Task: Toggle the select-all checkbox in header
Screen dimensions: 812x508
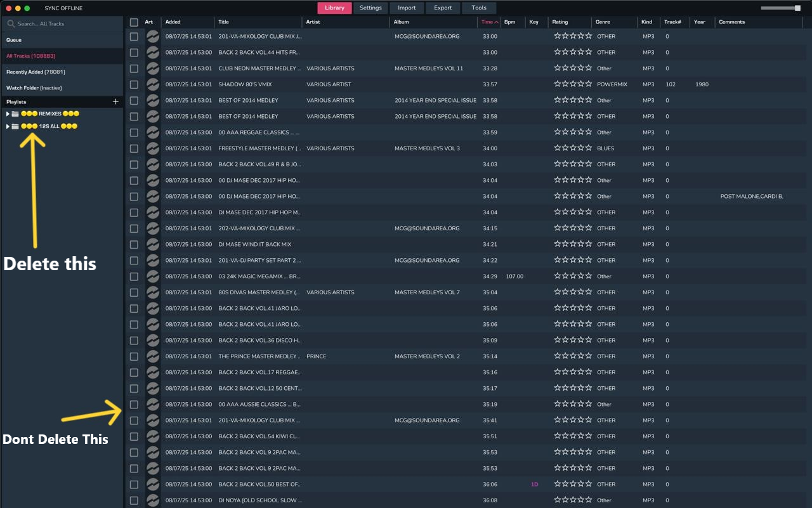Action: point(134,22)
